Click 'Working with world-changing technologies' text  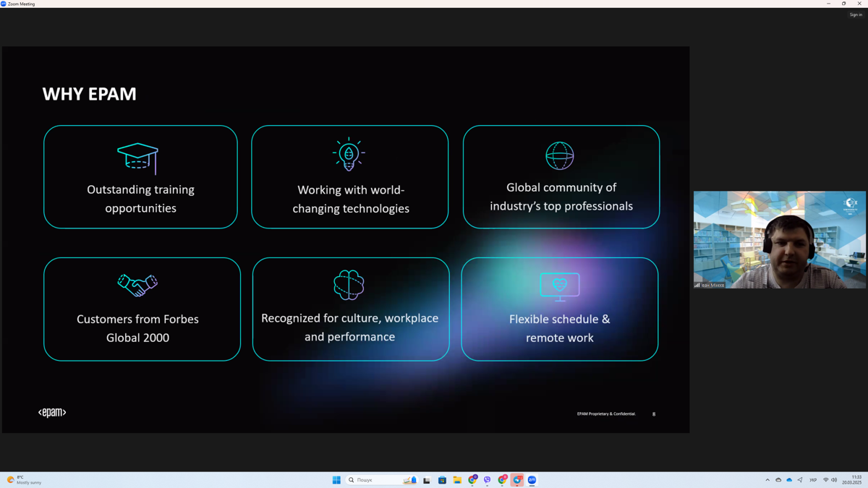[x=351, y=200]
